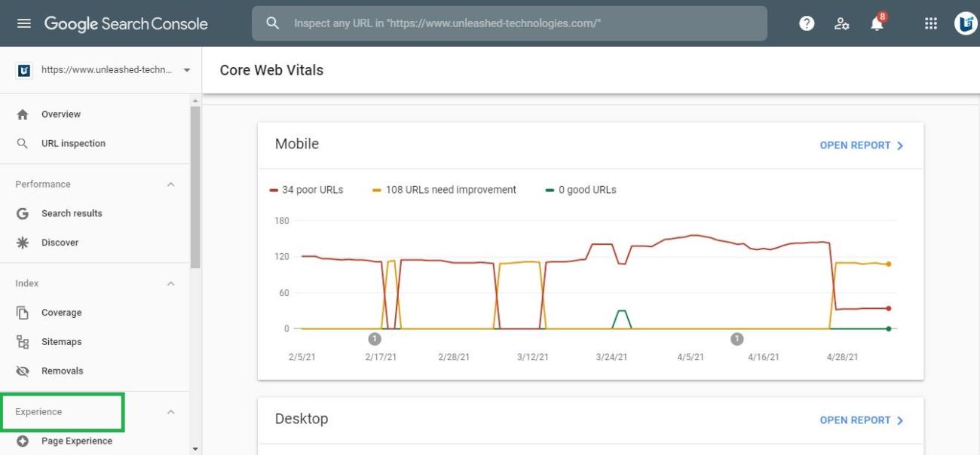Open the Desktop report
980x455 pixels.
click(x=861, y=420)
